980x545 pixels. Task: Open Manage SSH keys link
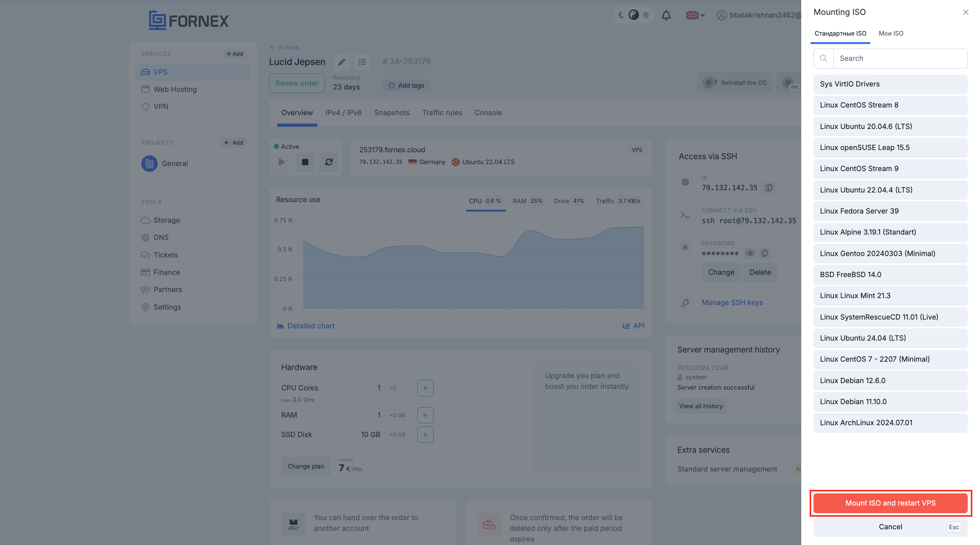point(732,303)
